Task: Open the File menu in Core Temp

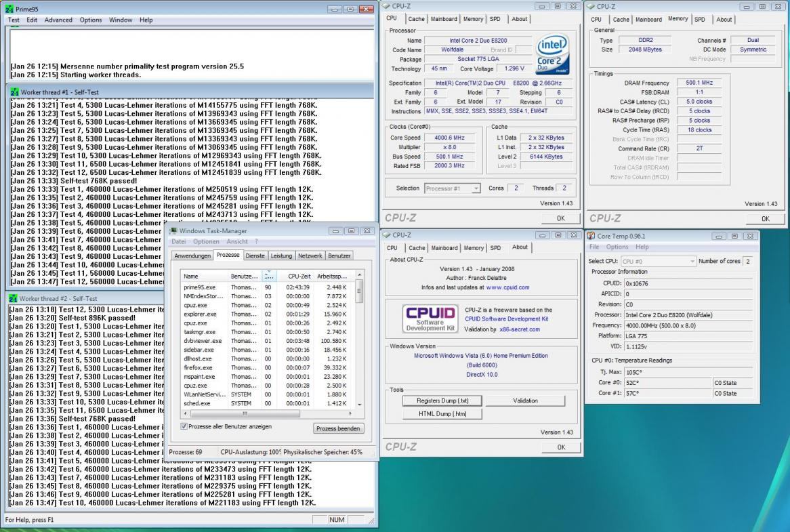Action: point(594,247)
